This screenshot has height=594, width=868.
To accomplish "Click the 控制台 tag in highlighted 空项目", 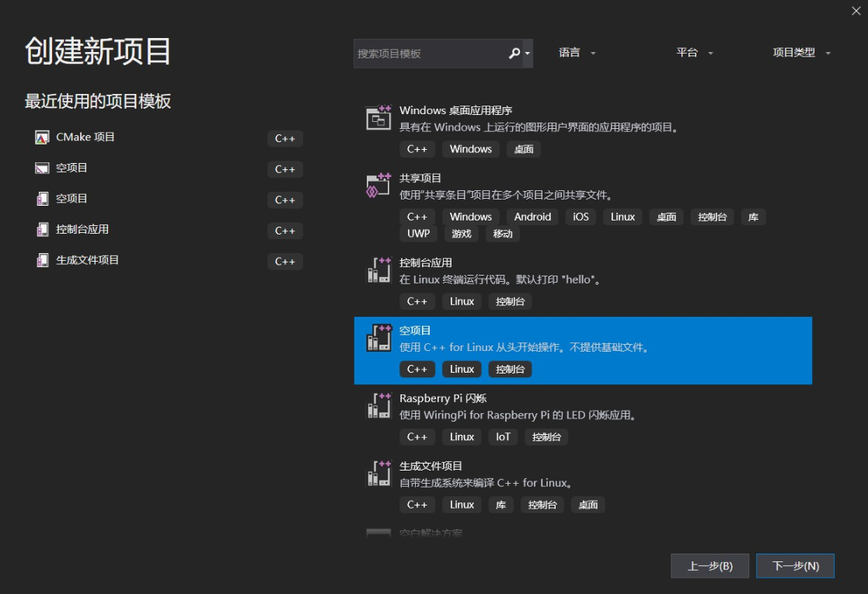I will click(x=510, y=370).
